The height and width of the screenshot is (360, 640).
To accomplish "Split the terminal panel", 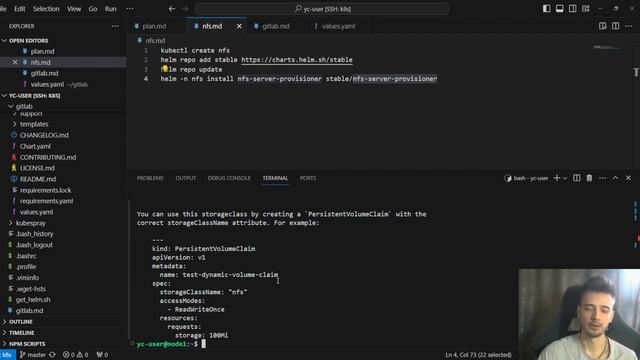I will point(576,178).
